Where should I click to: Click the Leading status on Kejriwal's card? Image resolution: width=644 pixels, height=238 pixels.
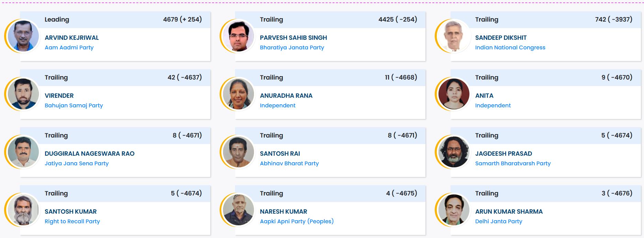[57, 20]
